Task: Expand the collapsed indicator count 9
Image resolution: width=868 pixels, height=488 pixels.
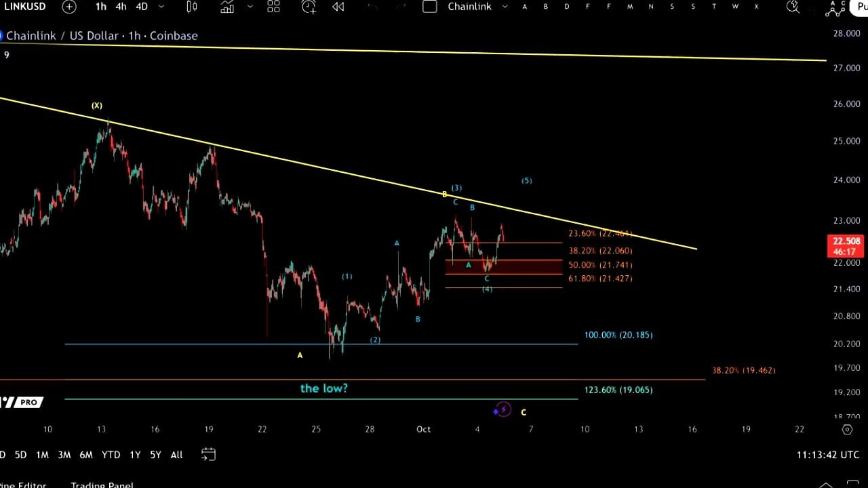Action: pos(7,55)
